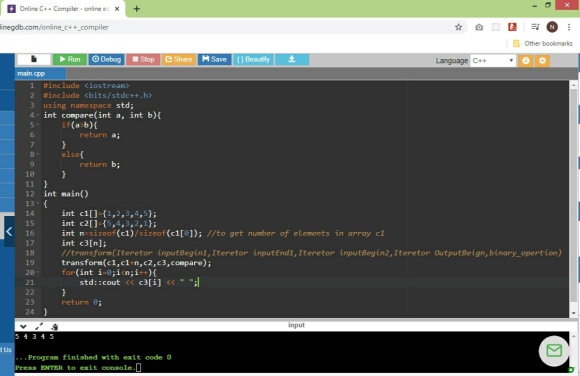Expand console to fullscreen icon
Image resolution: width=580 pixels, height=376 pixels.
(39, 326)
